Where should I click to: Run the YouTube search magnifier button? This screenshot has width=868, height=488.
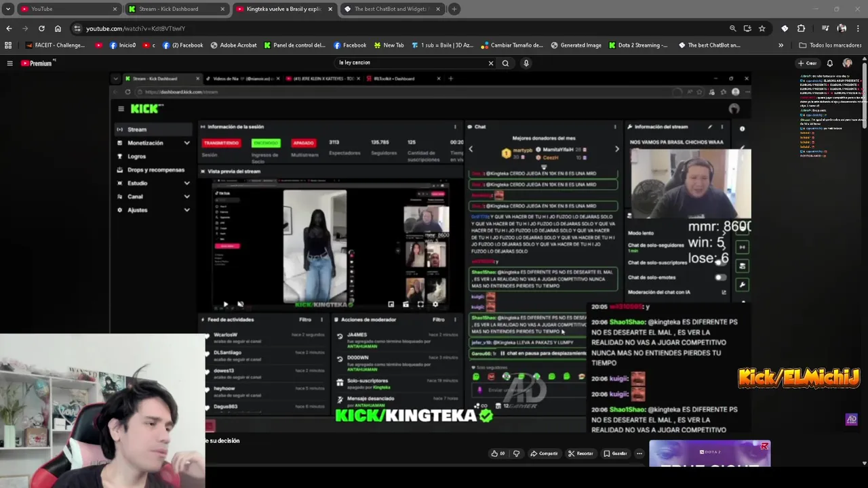505,63
